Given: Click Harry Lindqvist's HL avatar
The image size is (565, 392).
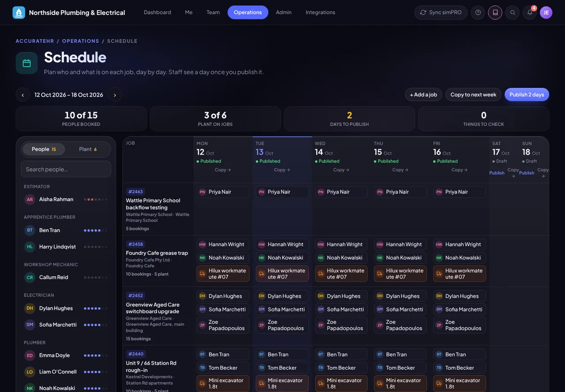Looking at the screenshot, I should pyautogui.click(x=30, y=246).
